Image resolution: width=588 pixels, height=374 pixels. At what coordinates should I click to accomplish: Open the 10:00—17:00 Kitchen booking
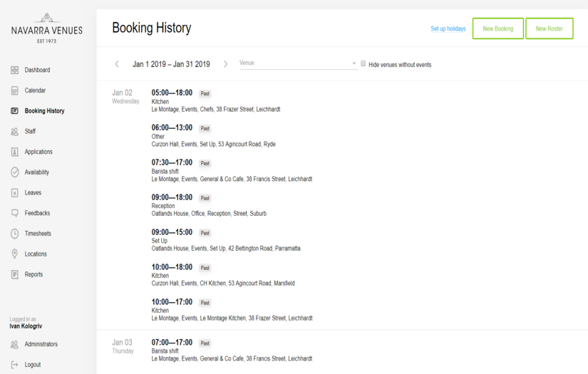232,311
